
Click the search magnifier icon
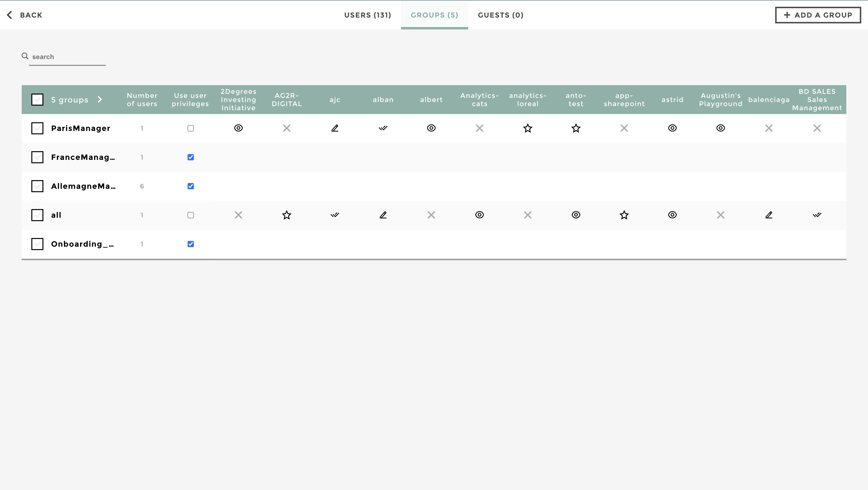(25, 56)
